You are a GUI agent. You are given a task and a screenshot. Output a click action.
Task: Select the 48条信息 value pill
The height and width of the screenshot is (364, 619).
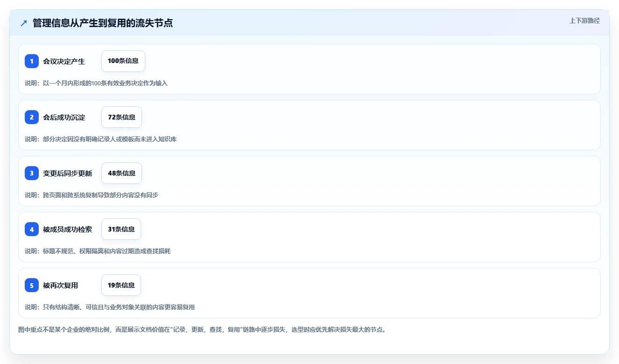[121, 173]
